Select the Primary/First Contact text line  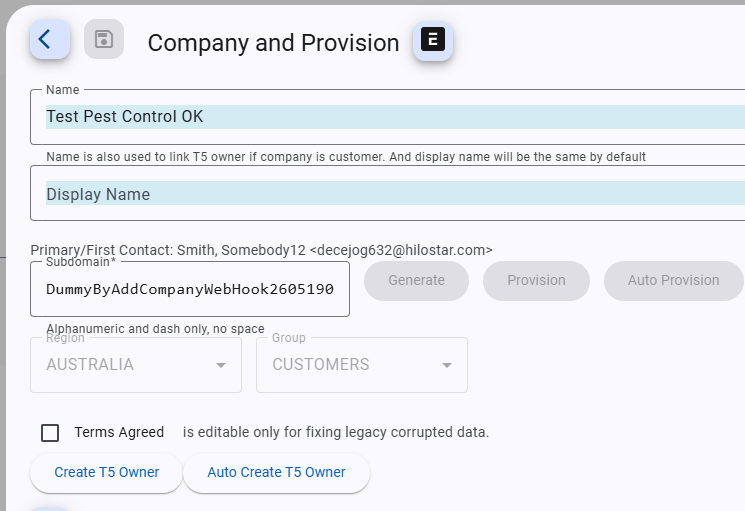tap(261, 250)
